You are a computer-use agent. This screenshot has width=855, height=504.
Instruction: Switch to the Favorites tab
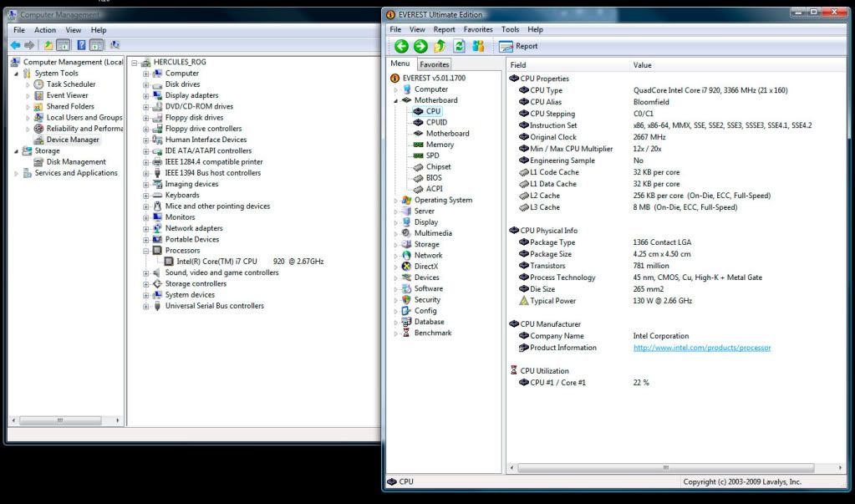pyautogui.click(x=434, y=64)
